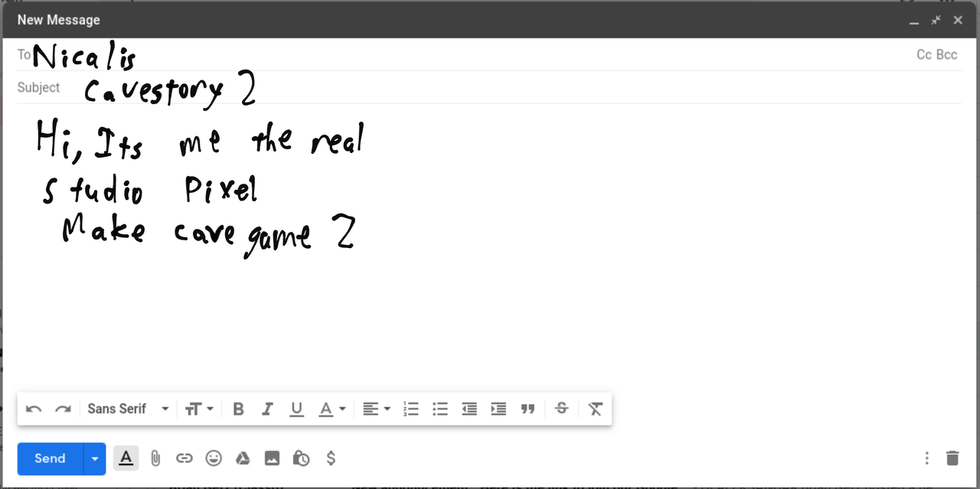Exit full-screen compose view

click(x=936, y=21)
